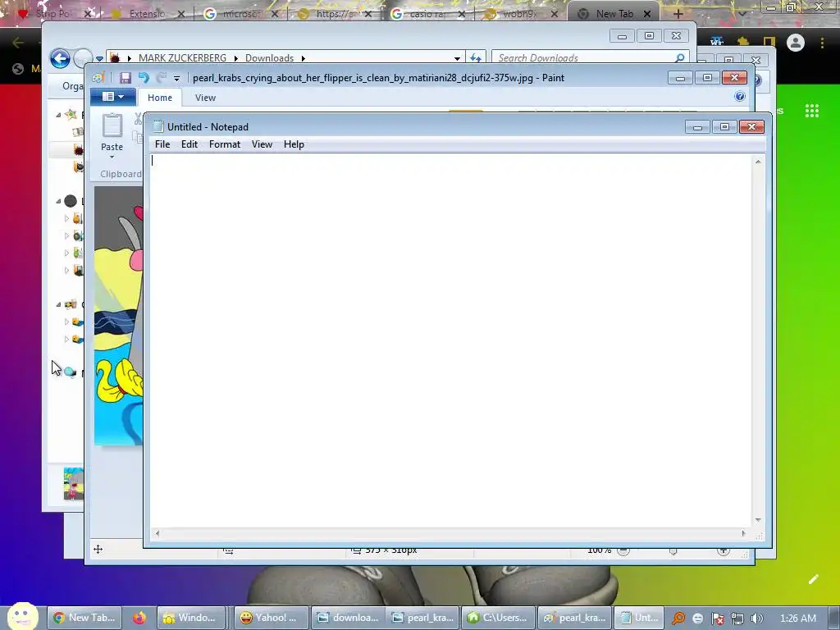Click Paint's zoom in plus button

724,550
